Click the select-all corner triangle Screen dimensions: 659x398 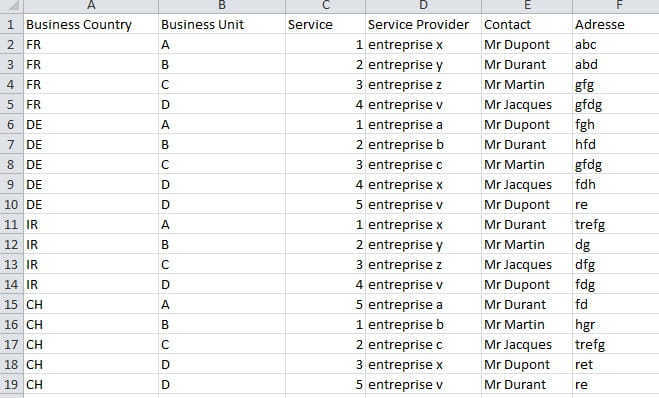click(12, 6)
